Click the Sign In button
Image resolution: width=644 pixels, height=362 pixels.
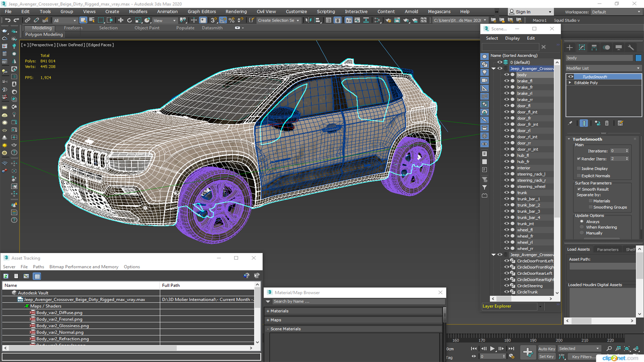click(x=531, y=12)
